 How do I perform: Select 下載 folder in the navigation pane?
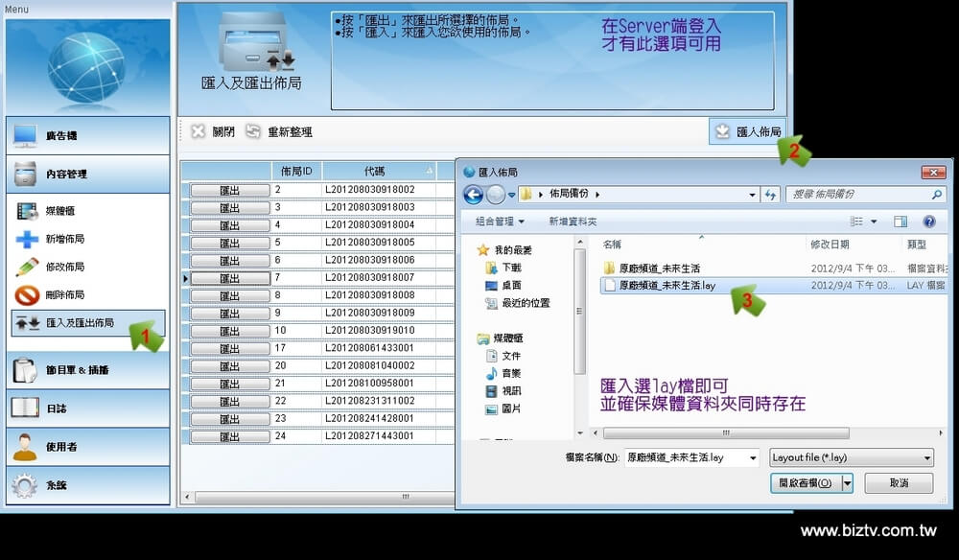511,268
